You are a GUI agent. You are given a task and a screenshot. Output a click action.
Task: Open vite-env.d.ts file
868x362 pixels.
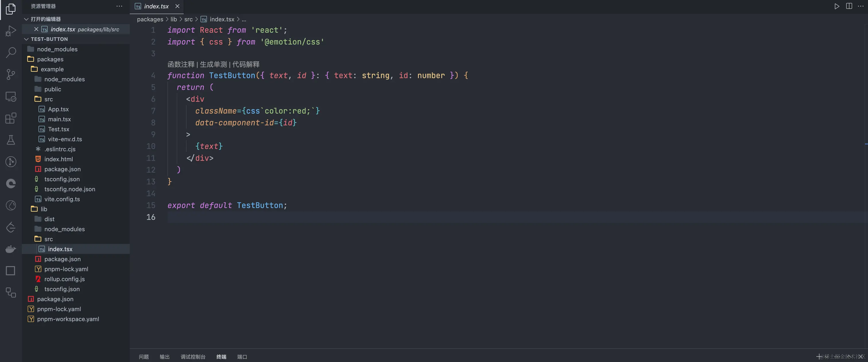76,139
